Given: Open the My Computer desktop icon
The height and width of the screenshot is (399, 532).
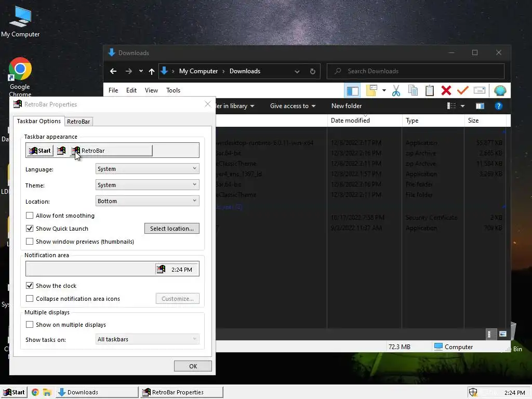Looking at the screenshot, I should pos(20,21).
